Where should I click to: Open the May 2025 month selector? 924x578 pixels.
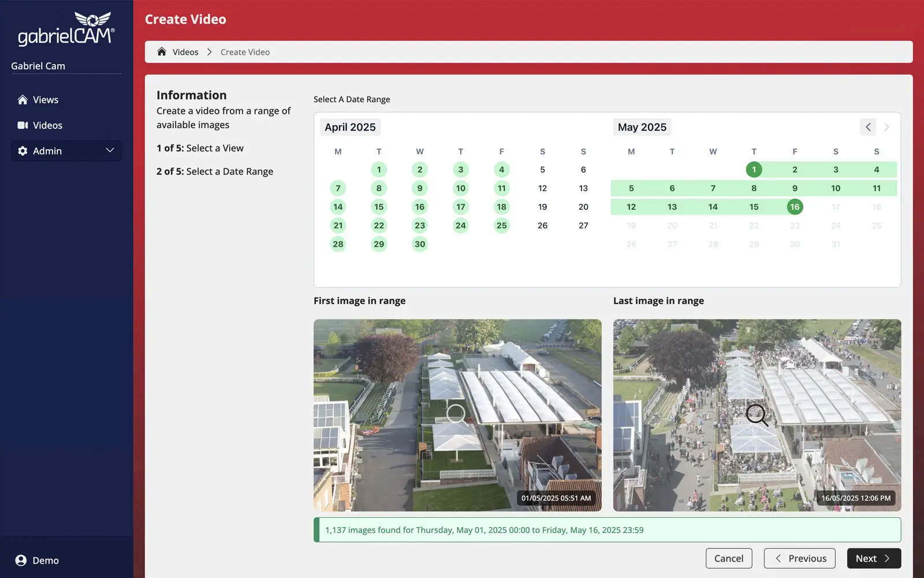(x=642, y=127)
